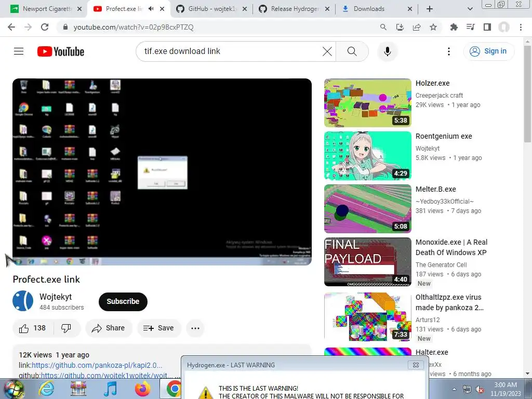Mute audio icon on Profect.exe tab
Screen dimensions: 532x399
[x=151, y=9]
